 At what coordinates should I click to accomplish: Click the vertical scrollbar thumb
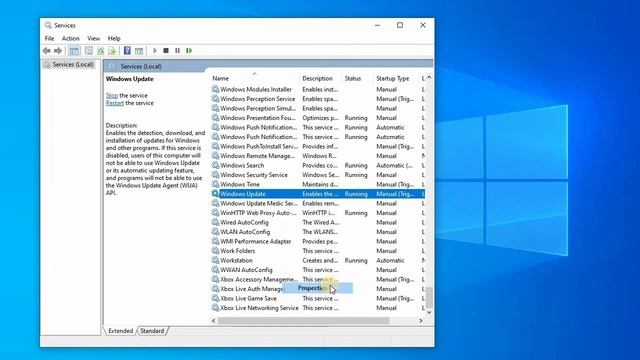[x=429, y=298]
